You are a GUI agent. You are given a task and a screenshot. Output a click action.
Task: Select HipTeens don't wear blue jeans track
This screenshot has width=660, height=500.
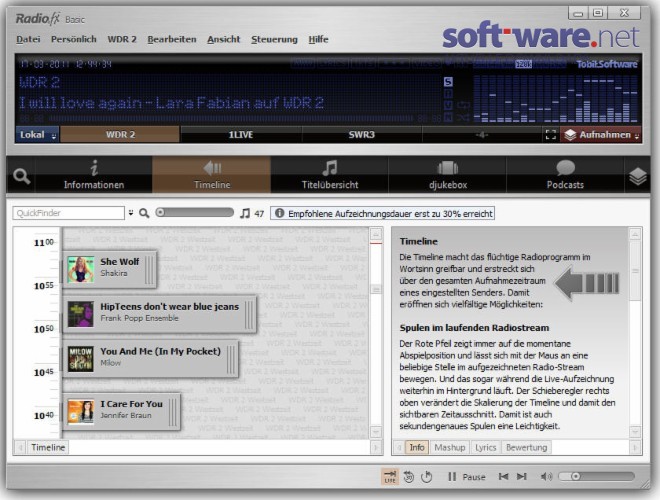160,314
